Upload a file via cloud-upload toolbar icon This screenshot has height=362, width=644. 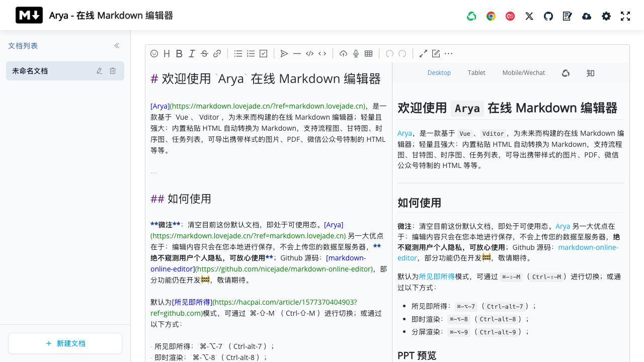pyautogui.click(x=343, y=53)
